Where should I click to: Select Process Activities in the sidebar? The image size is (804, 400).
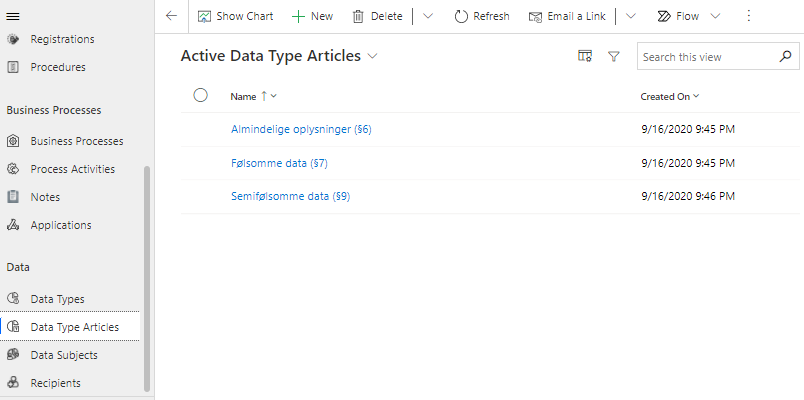tap(72, 169)
